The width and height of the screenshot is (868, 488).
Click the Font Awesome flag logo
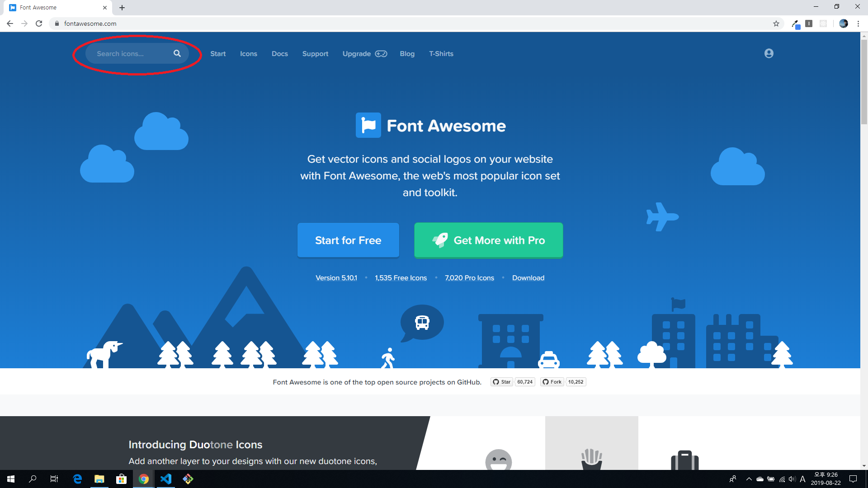(x=368, y=125)
